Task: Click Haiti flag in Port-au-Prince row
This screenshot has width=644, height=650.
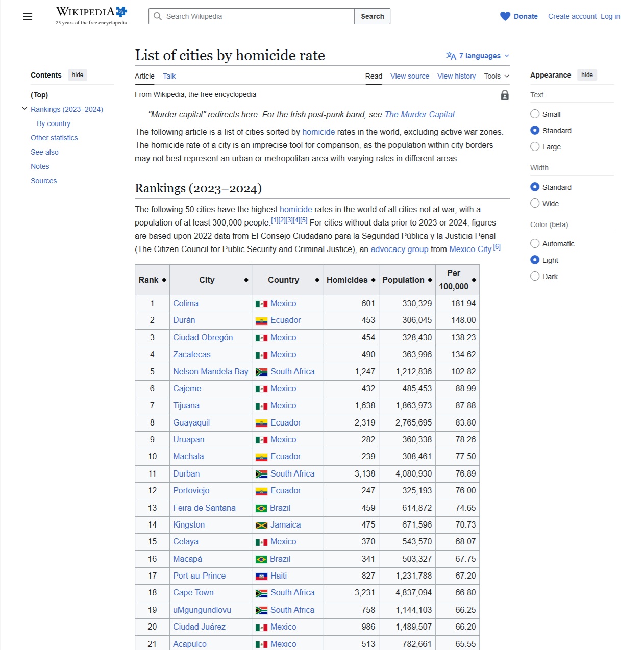Action: point(261,576)
